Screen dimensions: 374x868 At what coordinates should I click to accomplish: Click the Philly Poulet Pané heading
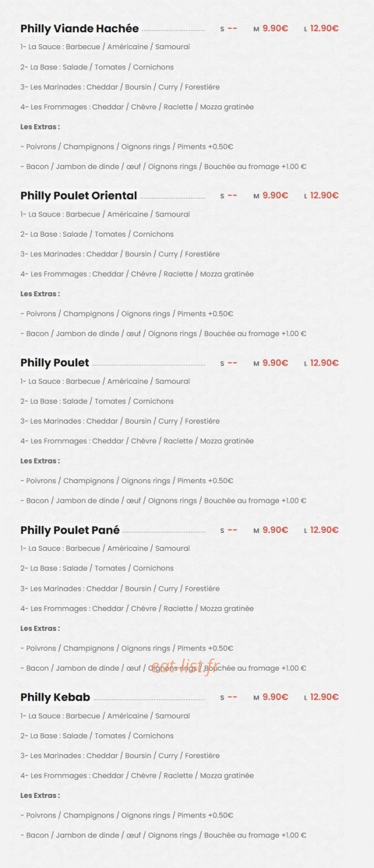pyautogui.click(x=70, y=530)
